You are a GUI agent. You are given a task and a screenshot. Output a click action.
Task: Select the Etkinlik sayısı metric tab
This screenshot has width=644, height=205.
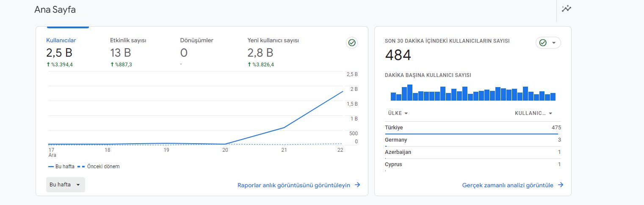point(128,41)
